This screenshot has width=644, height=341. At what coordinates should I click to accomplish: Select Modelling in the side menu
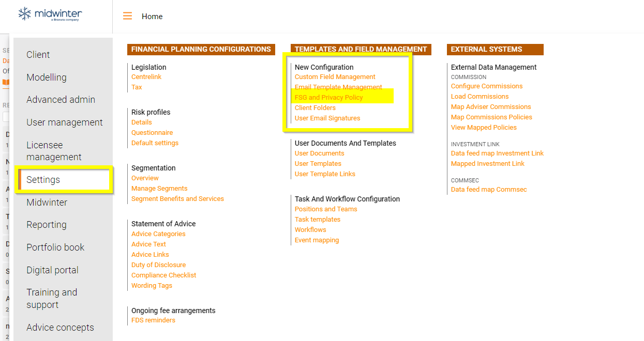pos(47,78)
